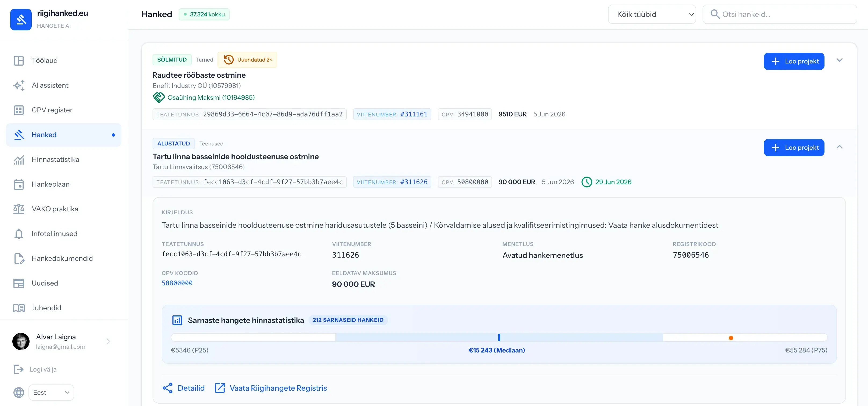Click the riigihanked.eu logo icon
The image size is (868, 406).
pyautogui.click(x=21, y=20)
